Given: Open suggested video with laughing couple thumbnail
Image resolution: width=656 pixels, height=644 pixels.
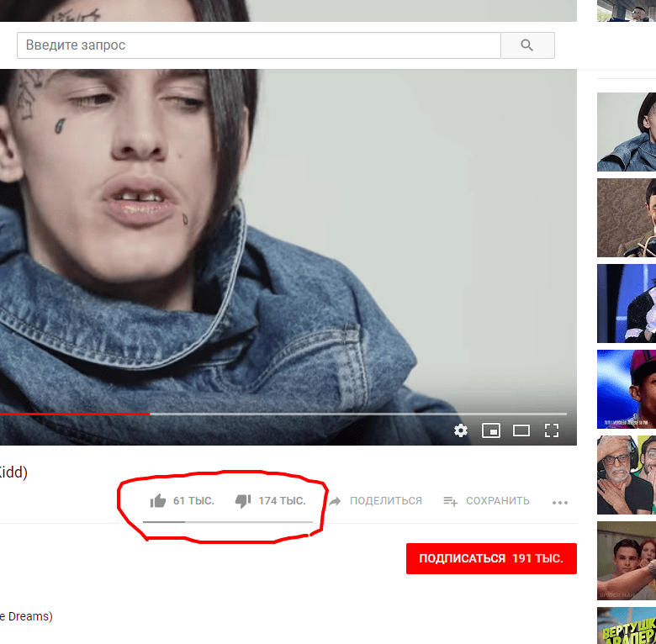Looking at the screenshot, I should [x=627, y=561].
